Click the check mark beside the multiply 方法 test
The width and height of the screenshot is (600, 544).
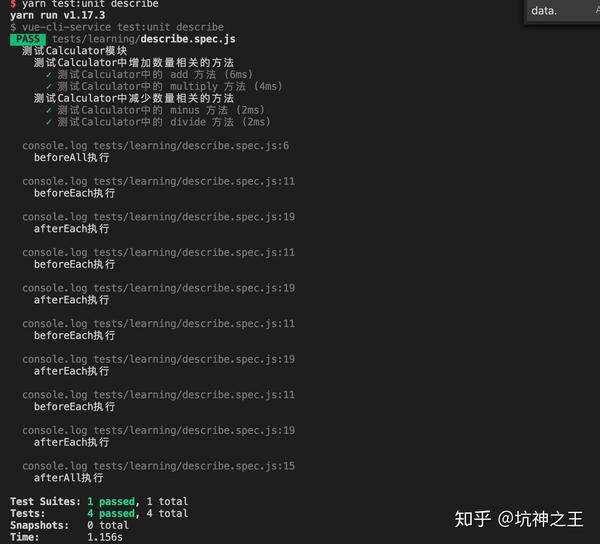pos(49,86)
